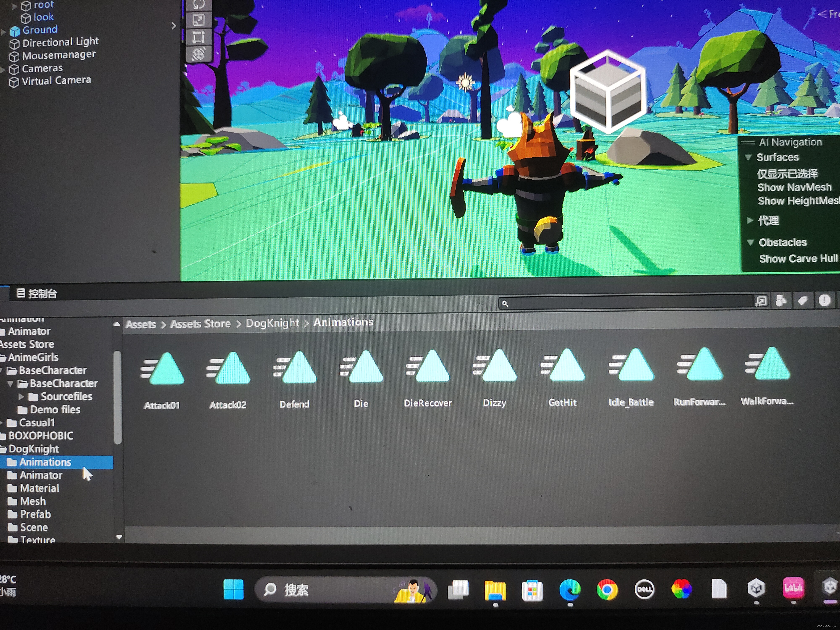Select the Rect transform tool
The height and width of the screenshot is (630, 840).
click(x=199, y=37)
